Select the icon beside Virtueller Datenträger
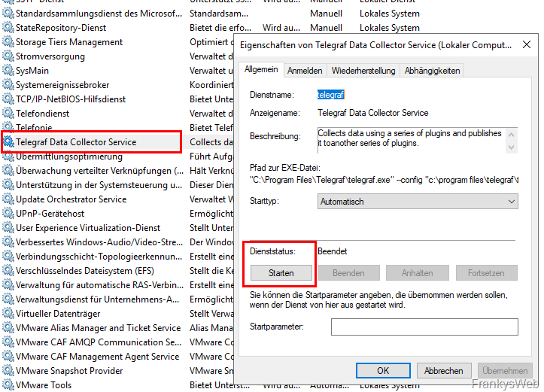Viewport: 544px width, 392px height. (x=8, y=314)
